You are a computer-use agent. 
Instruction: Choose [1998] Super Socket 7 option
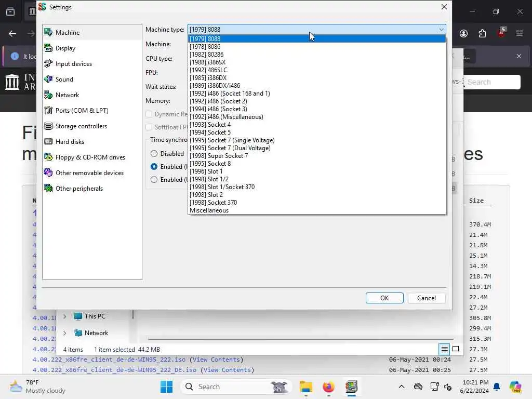click(x=317, y=156)
